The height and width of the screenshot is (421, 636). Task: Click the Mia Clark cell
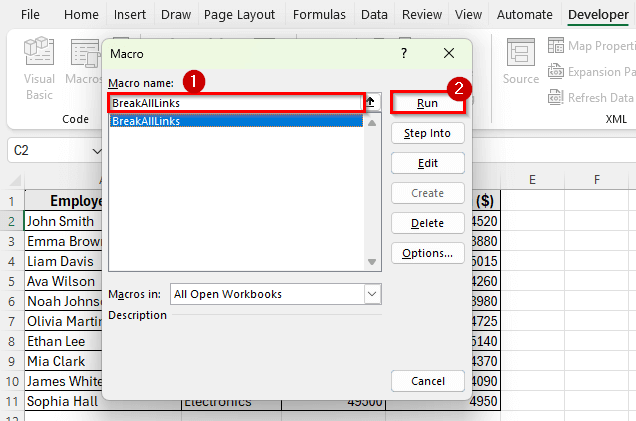coord(63,361)
